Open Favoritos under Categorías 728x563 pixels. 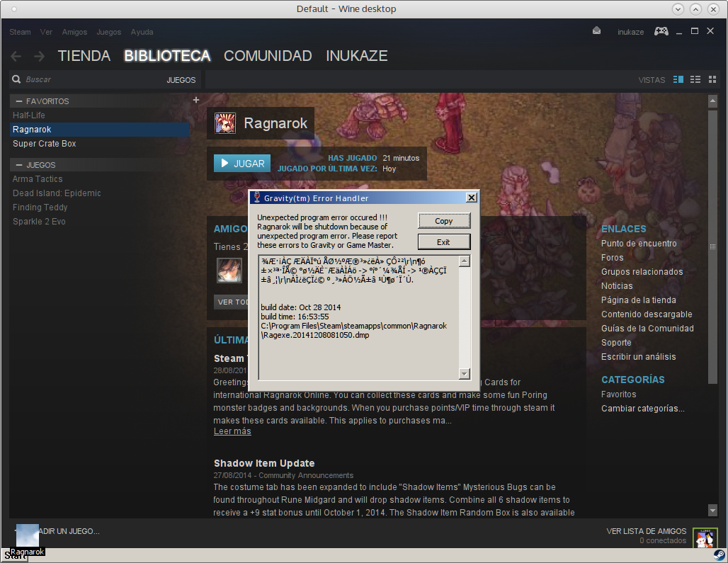(619, 394)
